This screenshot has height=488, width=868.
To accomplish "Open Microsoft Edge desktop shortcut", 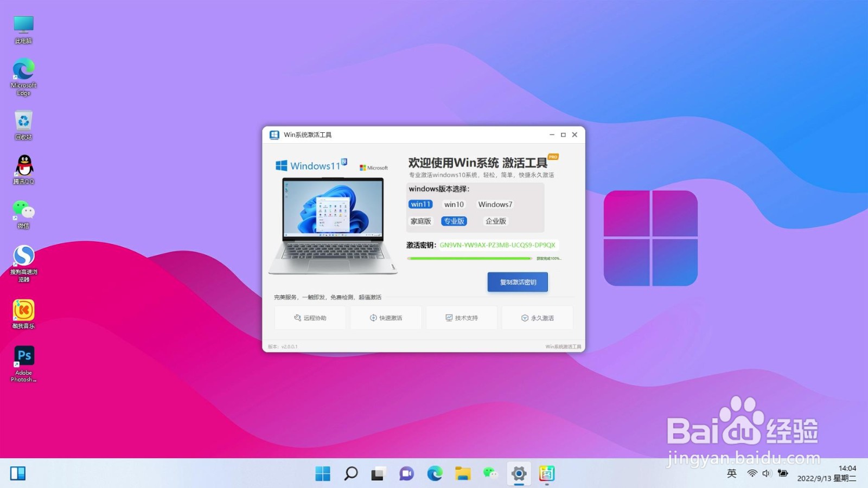I will [x=23, y=77].
